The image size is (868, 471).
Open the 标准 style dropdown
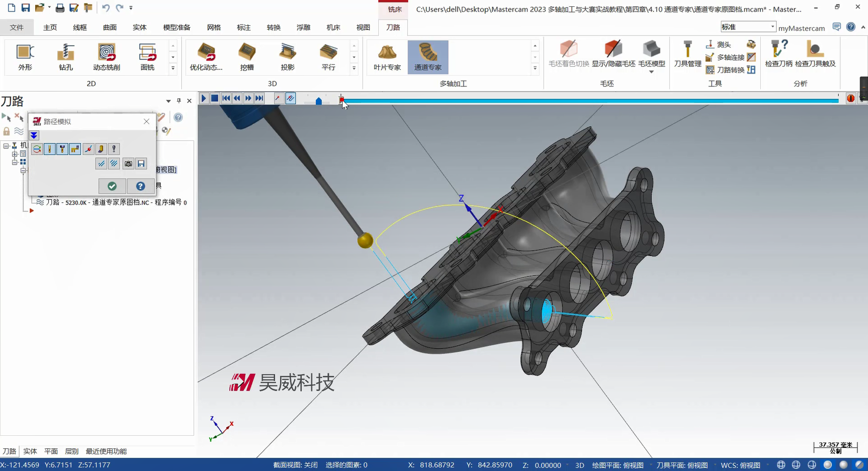(748, 27)
